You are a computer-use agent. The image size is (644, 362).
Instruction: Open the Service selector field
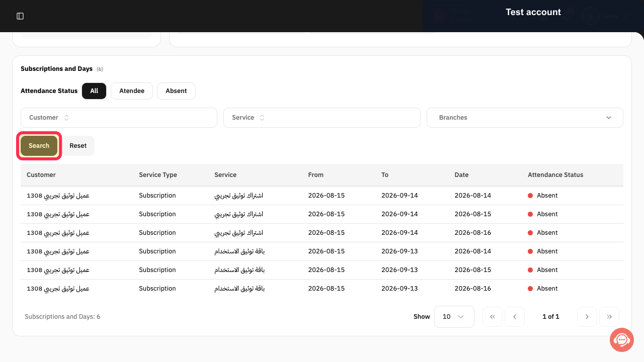point(321,118)
